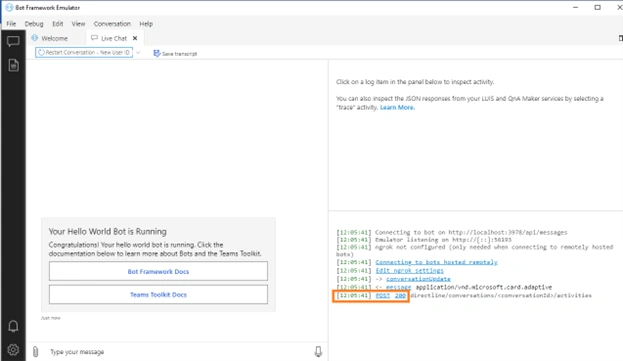Click 'directline/conversations' path text
The width and height of the screenshot is (623, 361).
click(x=501, y=295)
